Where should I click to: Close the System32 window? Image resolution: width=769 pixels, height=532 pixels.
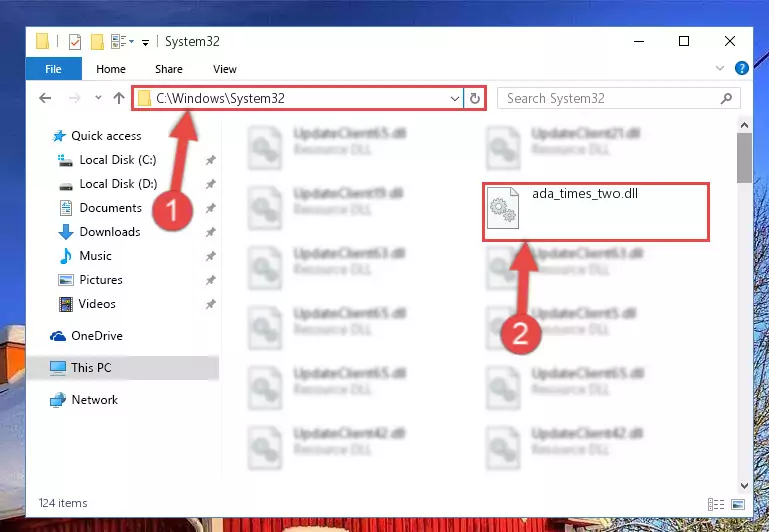[730, 41]
